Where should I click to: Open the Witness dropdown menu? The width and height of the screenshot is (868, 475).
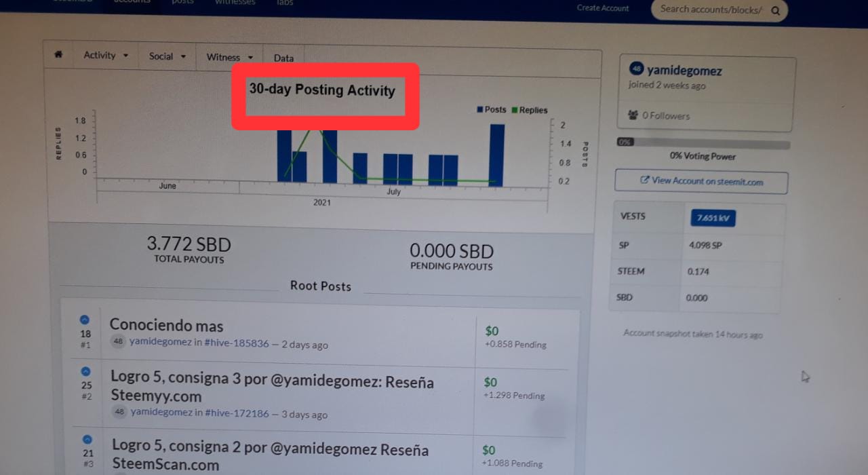pos(229,58)
